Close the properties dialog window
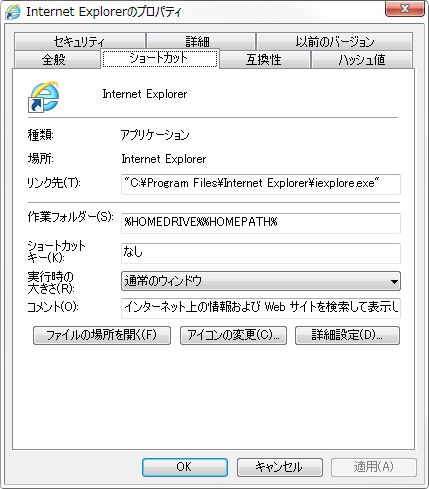 [405, 8]
